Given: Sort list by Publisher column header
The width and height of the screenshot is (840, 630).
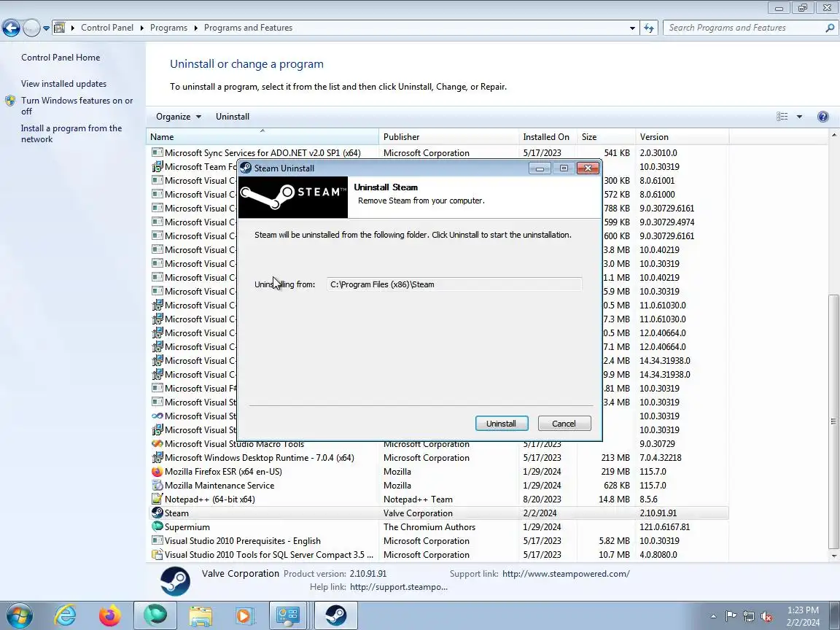Looking at the screenshot, I should coord(448,136).
